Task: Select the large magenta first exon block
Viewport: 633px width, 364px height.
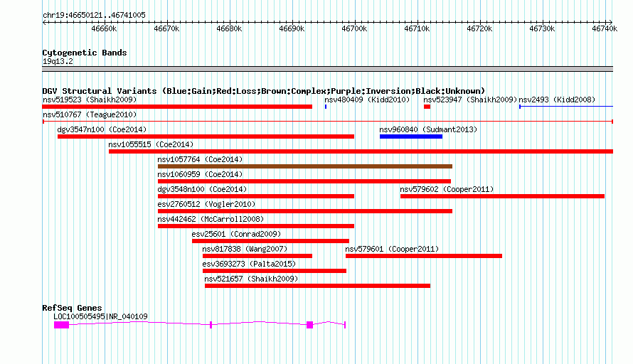Action: coord(62,325)
